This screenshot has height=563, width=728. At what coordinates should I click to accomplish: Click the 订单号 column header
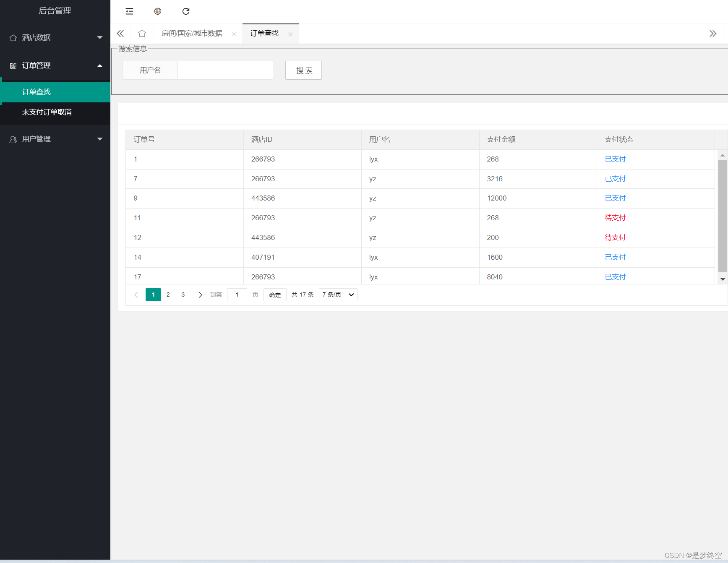[x=185, y=140]
